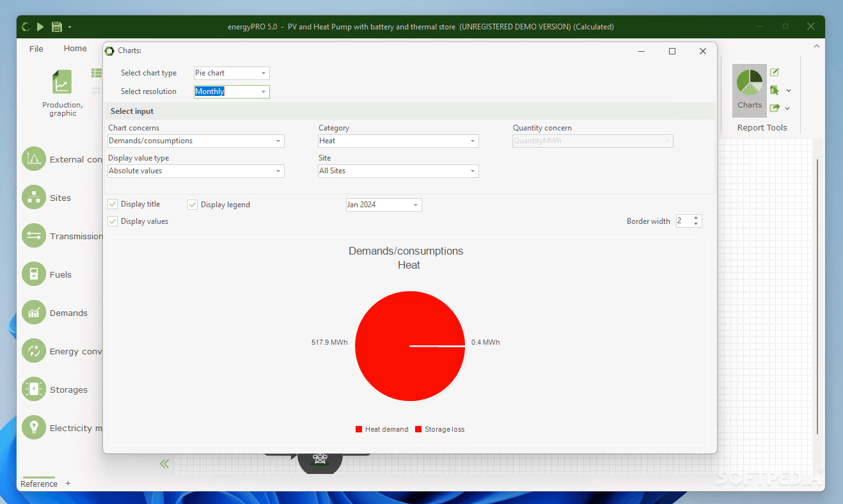Open quick access toolbar dropdown arrow

tap(69, 28)
